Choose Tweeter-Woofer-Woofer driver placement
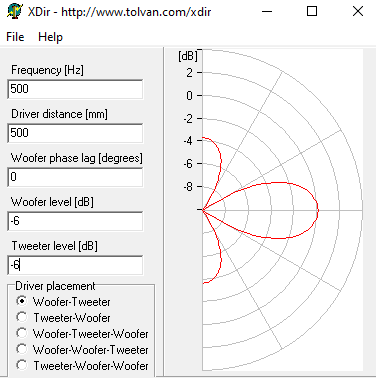Image resolution: width=376 pixels, height=378 pixels. [82, 366]
